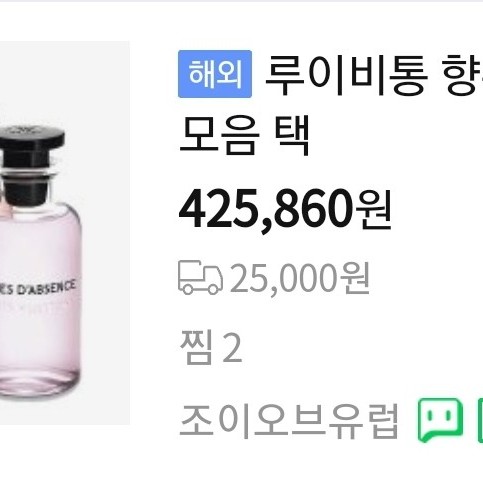Click the 원 currency symbol after the price
Screen dimensions: 483x483
point(374,210)
